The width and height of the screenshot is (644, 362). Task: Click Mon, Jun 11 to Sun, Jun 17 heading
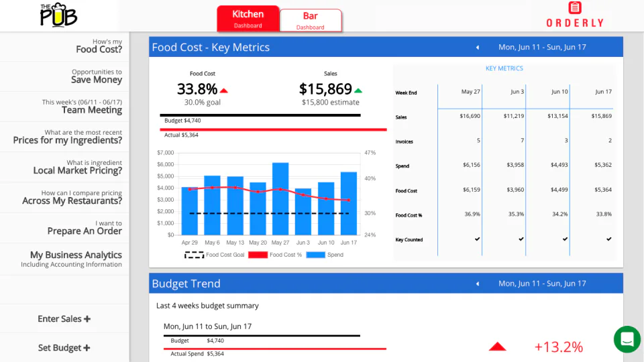point(207,326)
